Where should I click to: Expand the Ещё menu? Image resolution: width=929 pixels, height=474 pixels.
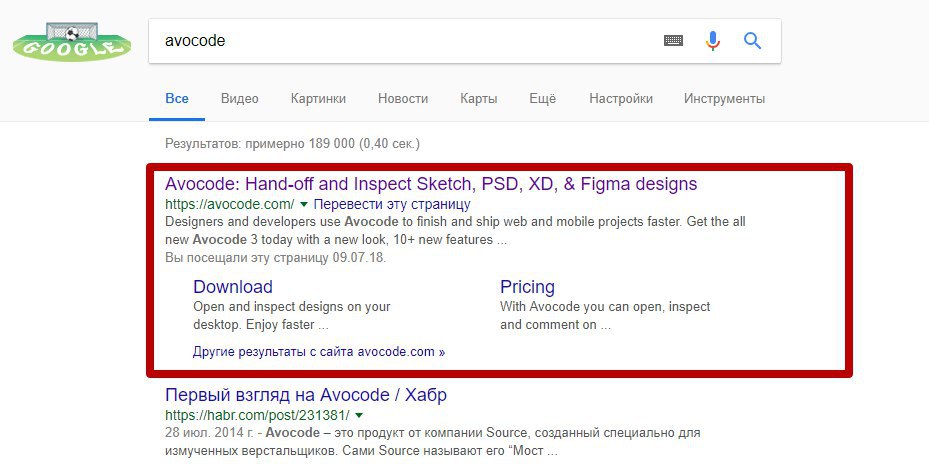pos(542,99)
